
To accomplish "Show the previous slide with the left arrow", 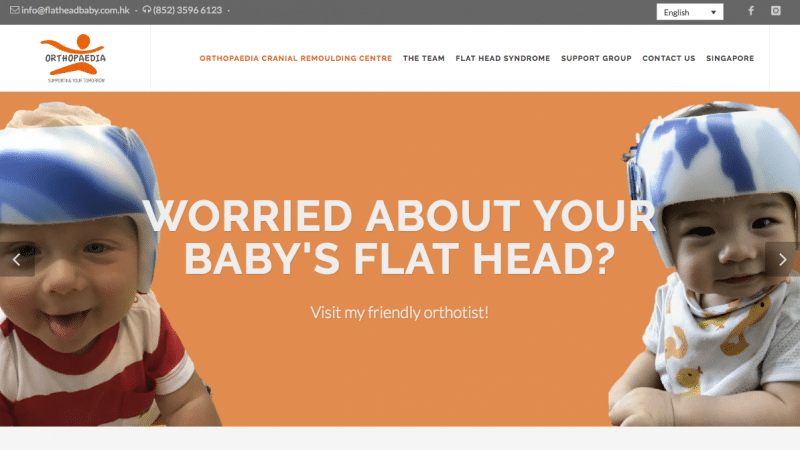I will 17,259.
